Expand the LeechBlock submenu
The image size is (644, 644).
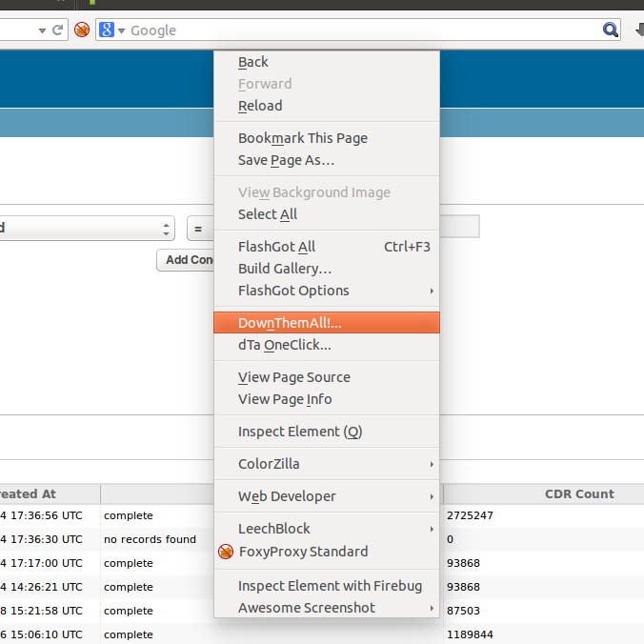327,529
